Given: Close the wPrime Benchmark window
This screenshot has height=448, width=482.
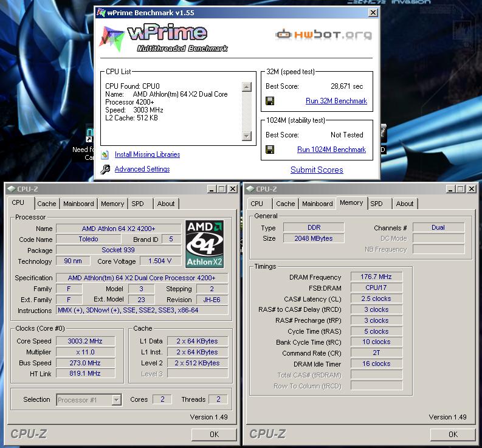Looking at the screenshot, I should 373,13.
